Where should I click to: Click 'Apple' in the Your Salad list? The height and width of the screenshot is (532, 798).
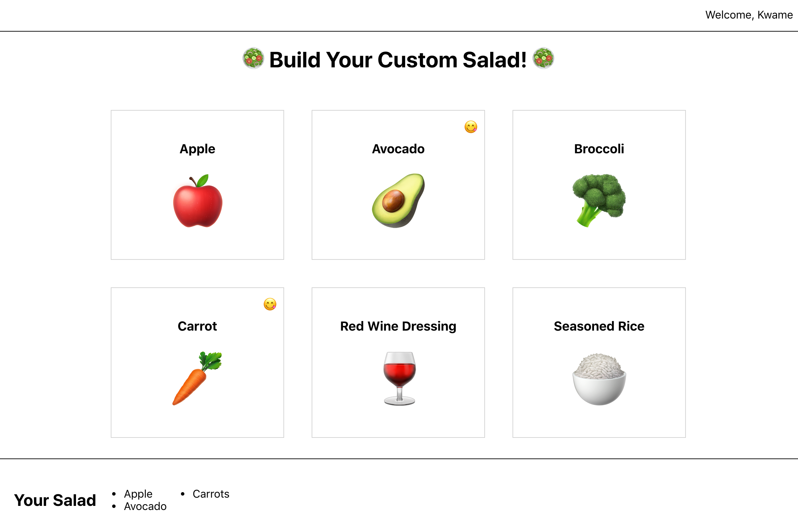pos(138,494)
